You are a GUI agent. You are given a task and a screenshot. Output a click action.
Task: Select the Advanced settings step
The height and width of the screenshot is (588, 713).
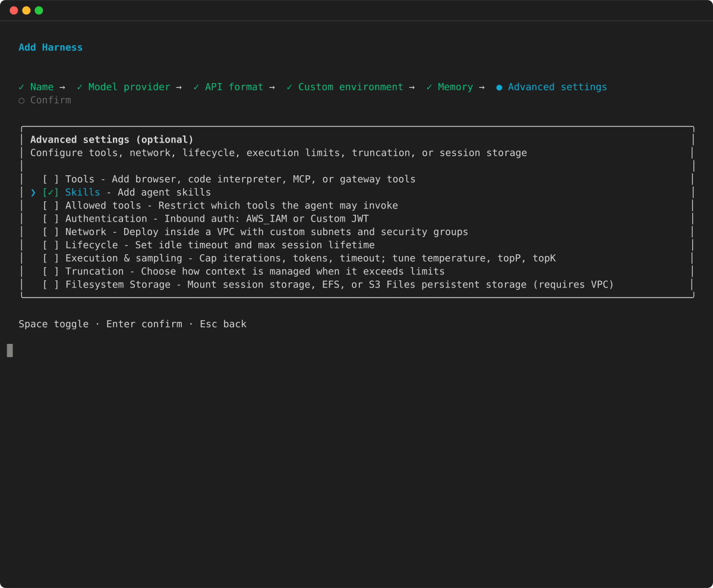pos(557,87)
